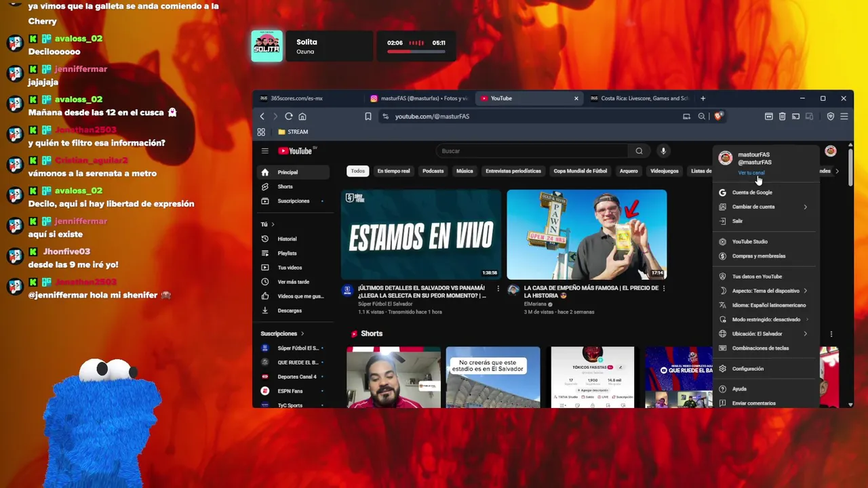This screenshot has height=488, width=868.
Task: Open the pawn shop video thumbnail
Action: (587, 235)
